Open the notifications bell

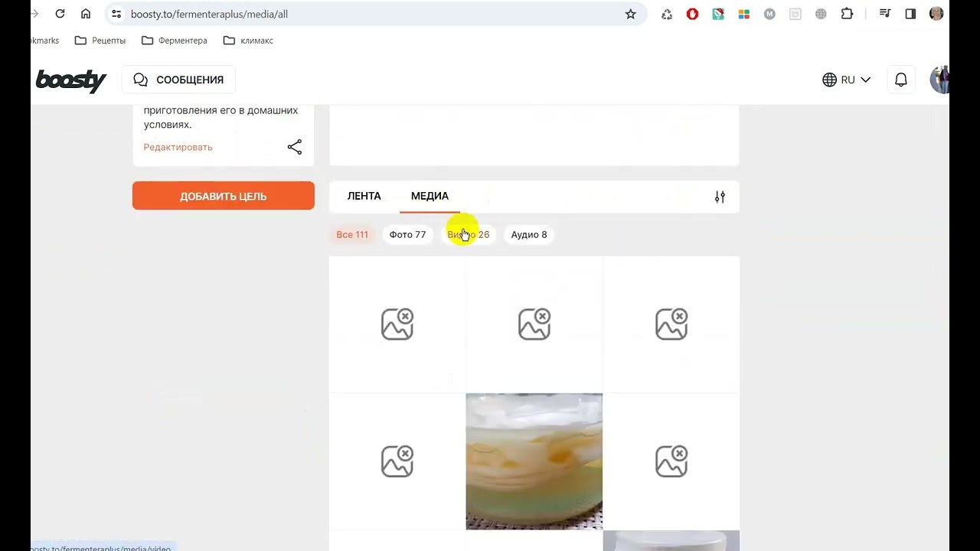pyautogui.click(x=901, y=80)
